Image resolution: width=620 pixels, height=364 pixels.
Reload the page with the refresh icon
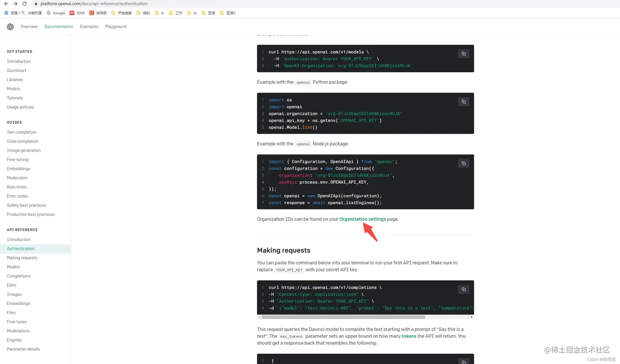25,4
